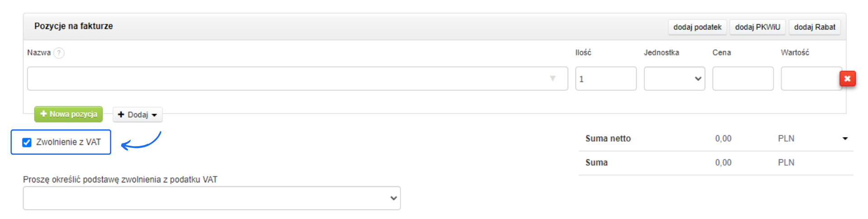Click the Suma netto row label
Screen dimensions: 868x219
[608, 138]
